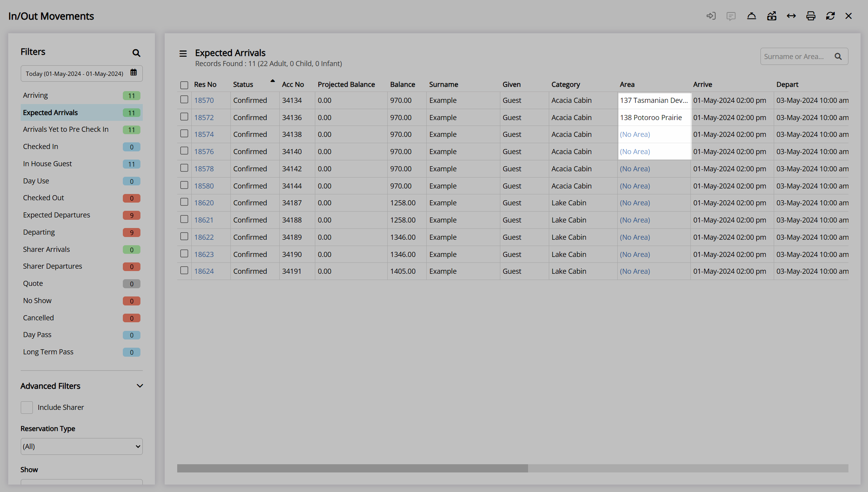Viewport: 868px width, 492px height.
Task: Open the guest message icon in the top toolbar
Action: [x=731, y=16]
